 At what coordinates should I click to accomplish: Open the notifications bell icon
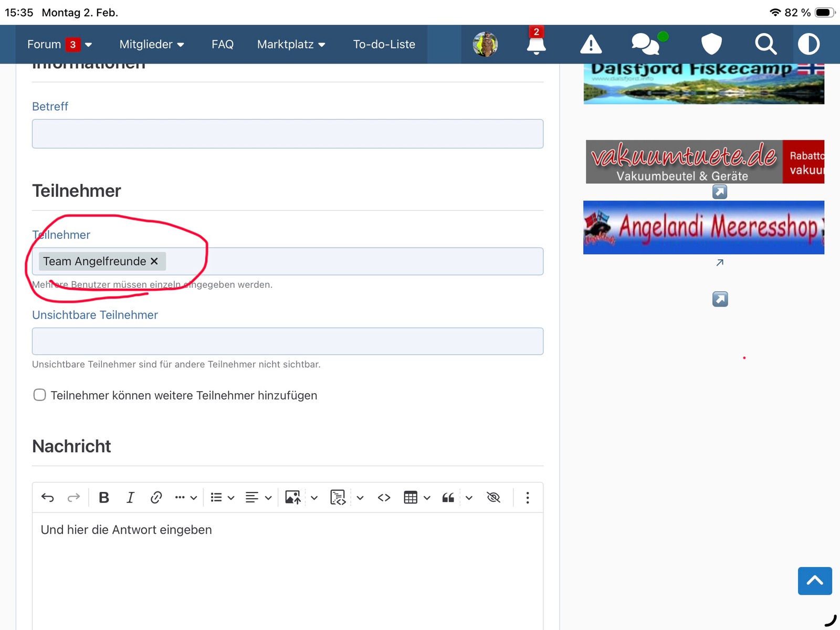[x=536, y=44]
